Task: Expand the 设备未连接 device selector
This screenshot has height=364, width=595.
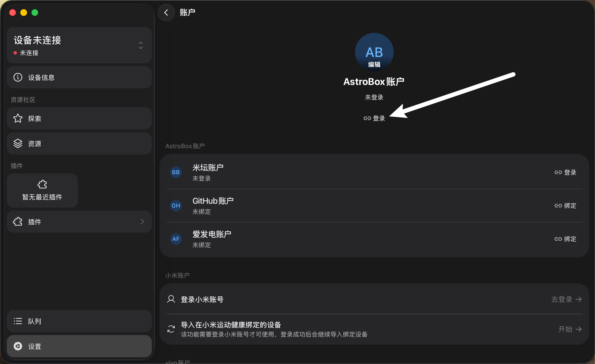Action: click(79, 45)
